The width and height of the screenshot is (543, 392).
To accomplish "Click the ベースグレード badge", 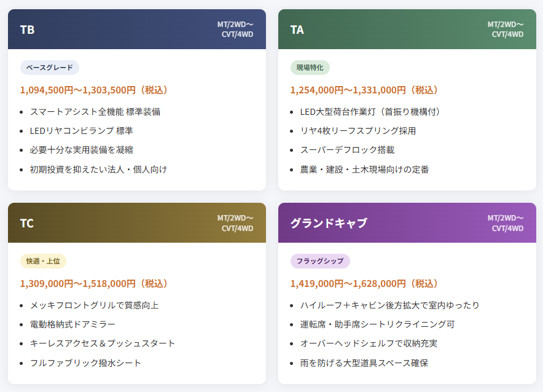I will (50, 68).
